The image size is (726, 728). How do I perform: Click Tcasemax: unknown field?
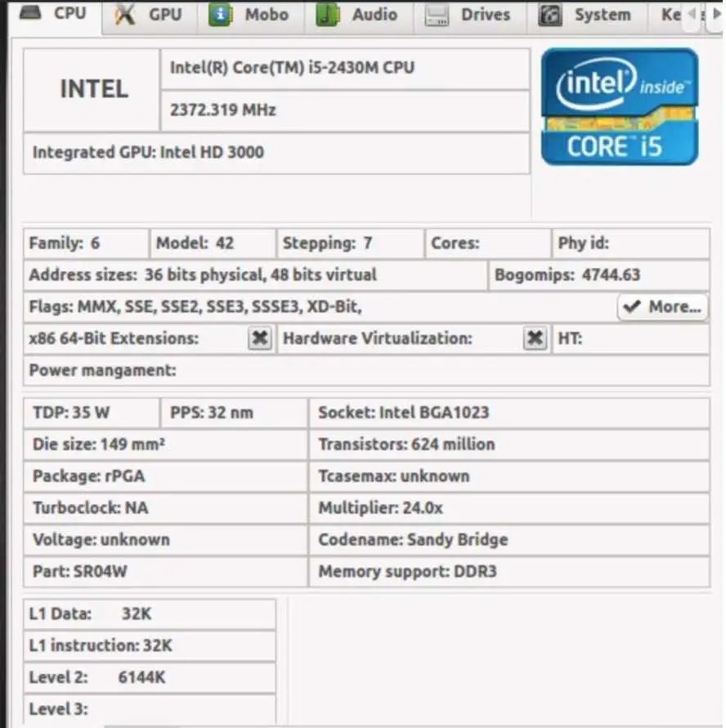(509, 476)
